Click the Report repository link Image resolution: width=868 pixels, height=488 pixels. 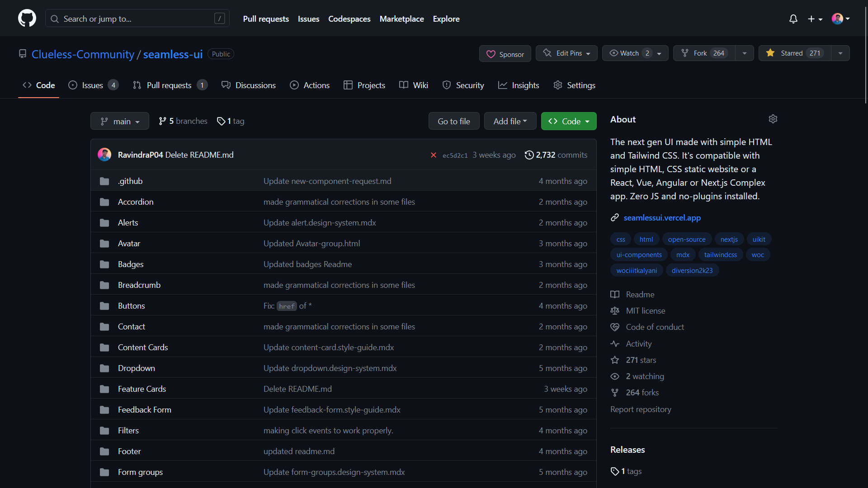point(641,409)
